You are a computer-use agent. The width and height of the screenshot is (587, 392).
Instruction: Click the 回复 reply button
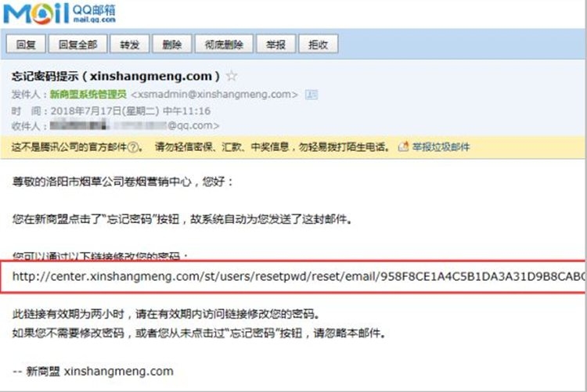26,44
